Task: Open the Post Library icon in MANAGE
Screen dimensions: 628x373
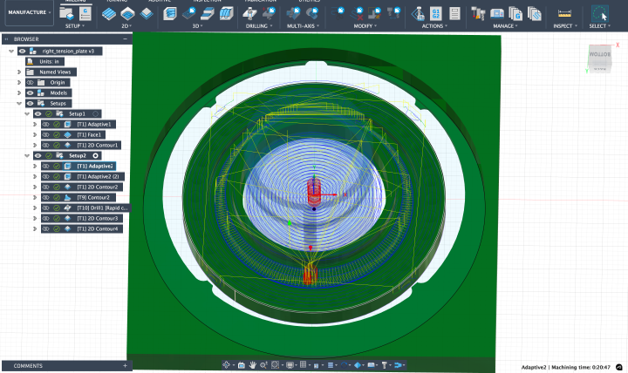Action: [x=515, y=14]
